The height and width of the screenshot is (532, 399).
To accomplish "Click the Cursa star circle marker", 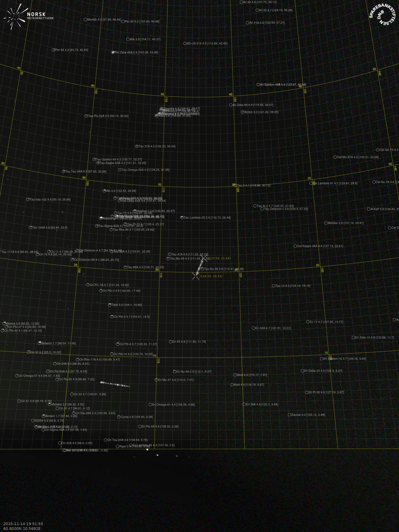I will 119,417.
